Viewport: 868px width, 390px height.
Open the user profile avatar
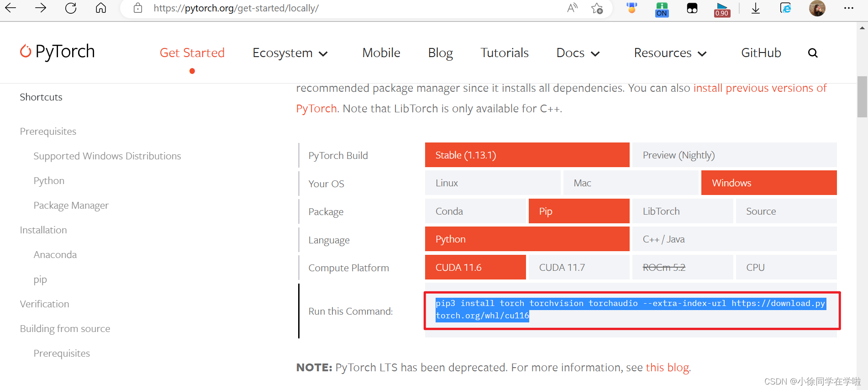[817, 8]
